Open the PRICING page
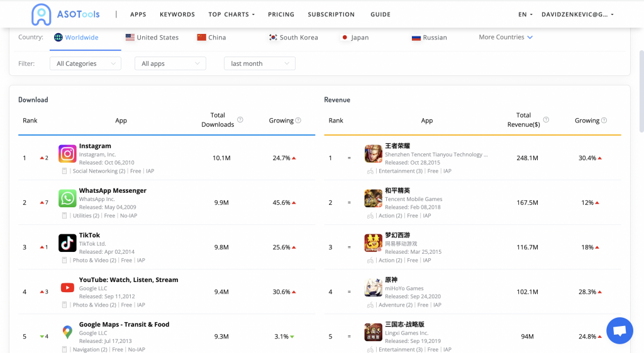The image size is (644, 353). coord(281,14)
